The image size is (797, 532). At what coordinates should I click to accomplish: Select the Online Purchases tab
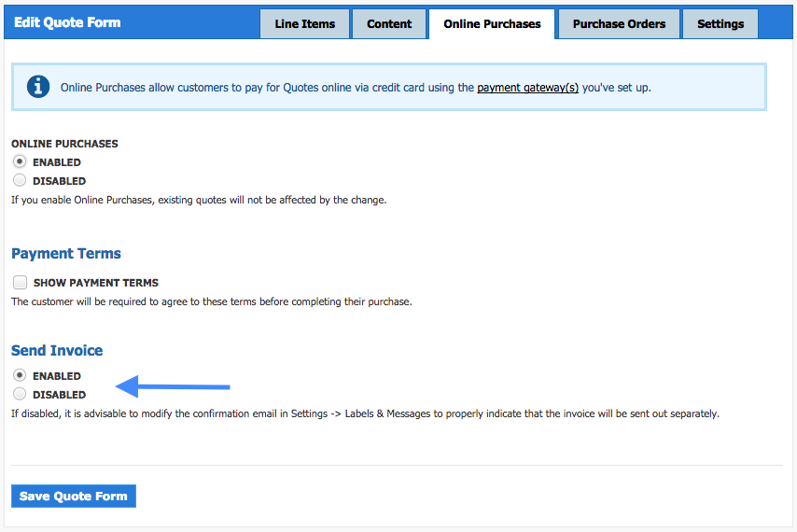pos(492,24)
